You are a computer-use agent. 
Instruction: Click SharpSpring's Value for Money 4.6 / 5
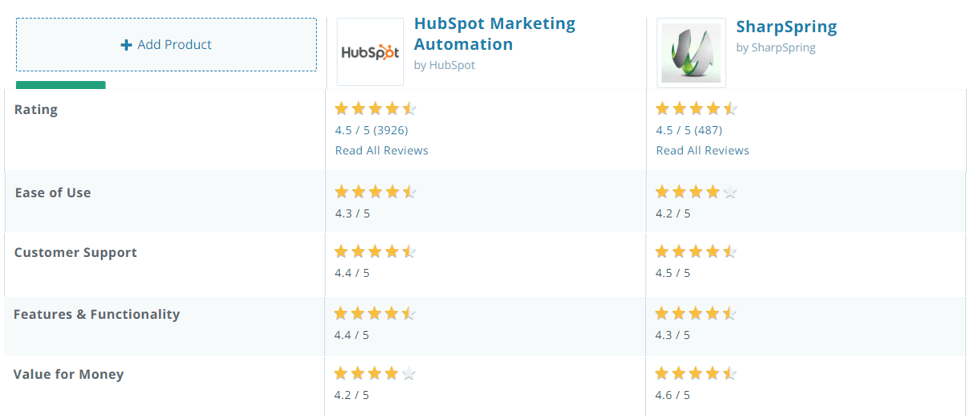click(673, 395)
